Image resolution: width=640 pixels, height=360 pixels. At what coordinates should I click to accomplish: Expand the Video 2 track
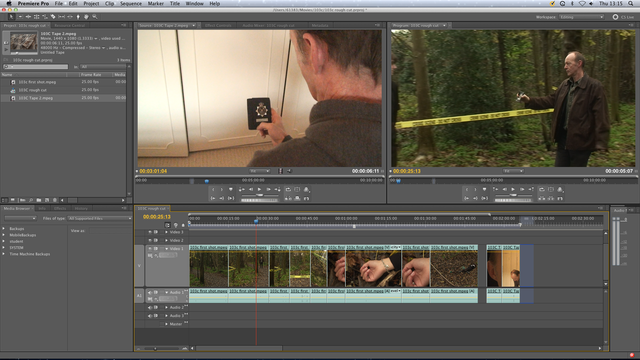pyautogui.click(x=166, y=240)
